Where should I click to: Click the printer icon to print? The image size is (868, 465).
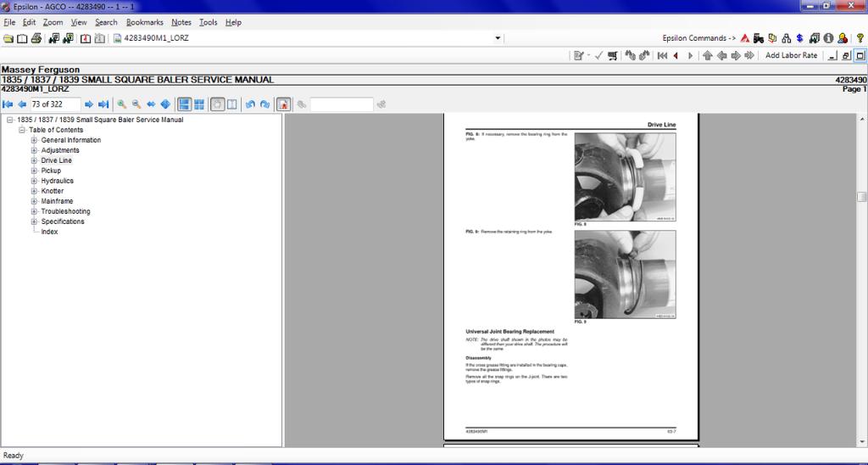coord(36,38)
